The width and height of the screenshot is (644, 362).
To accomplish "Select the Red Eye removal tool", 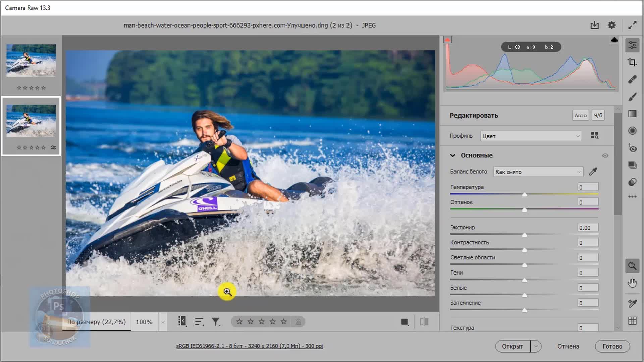I will click(632, 148).
